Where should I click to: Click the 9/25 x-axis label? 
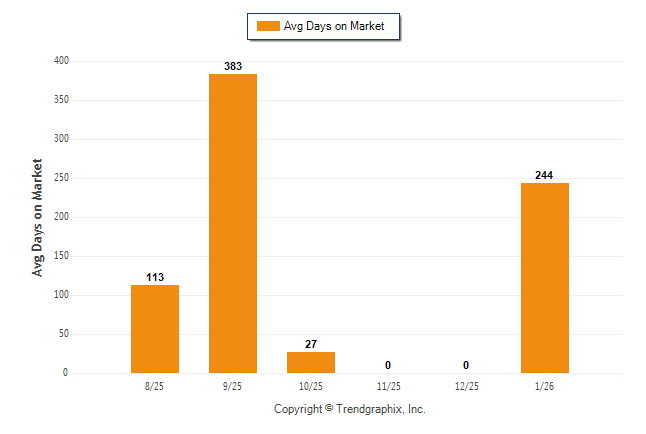tap(233, 386)
